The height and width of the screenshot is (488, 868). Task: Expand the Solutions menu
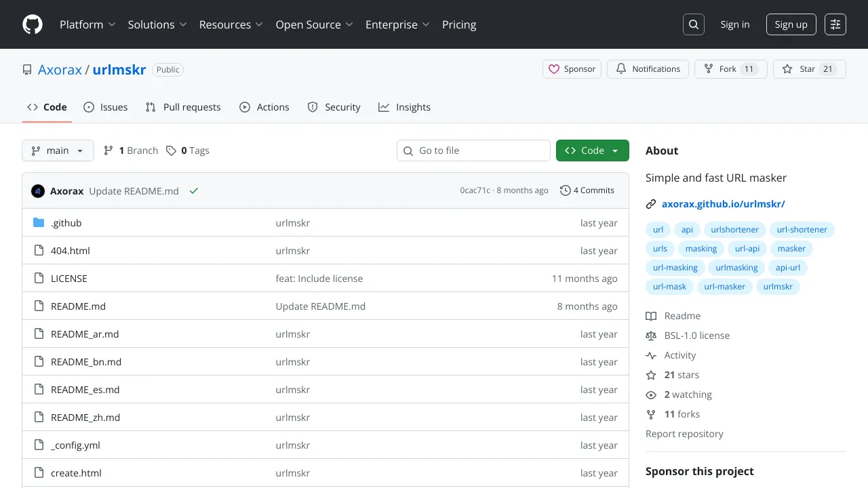pos(157,24)
